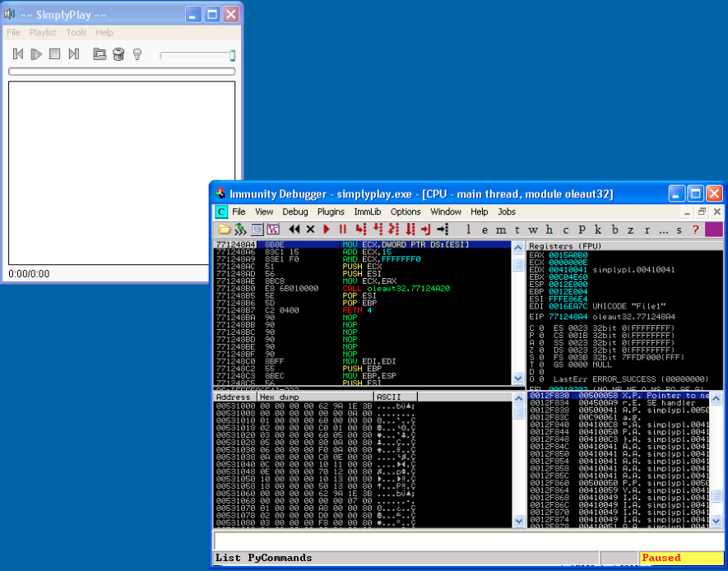
Task: Select the 'CALL oleaut32.77124A20' disassembly line
Action: (363, 288)
